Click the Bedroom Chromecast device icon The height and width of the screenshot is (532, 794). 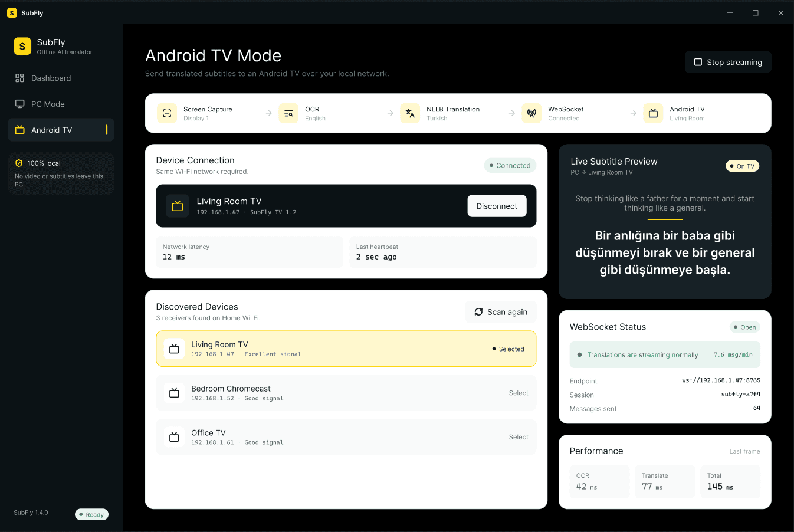tap(174, 393)
